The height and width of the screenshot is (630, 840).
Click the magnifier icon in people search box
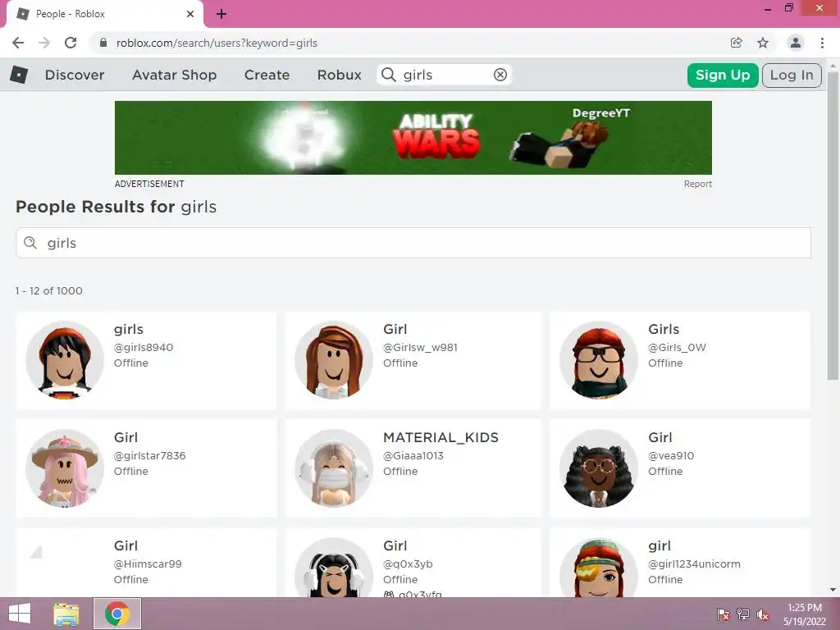tap(30, 243)
